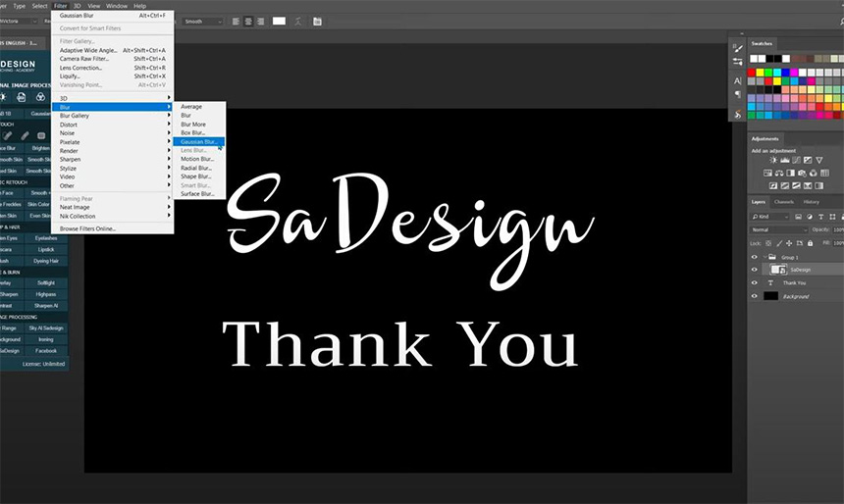
Task: Add Channel Mixer adjustment
Action: (814, 174)
